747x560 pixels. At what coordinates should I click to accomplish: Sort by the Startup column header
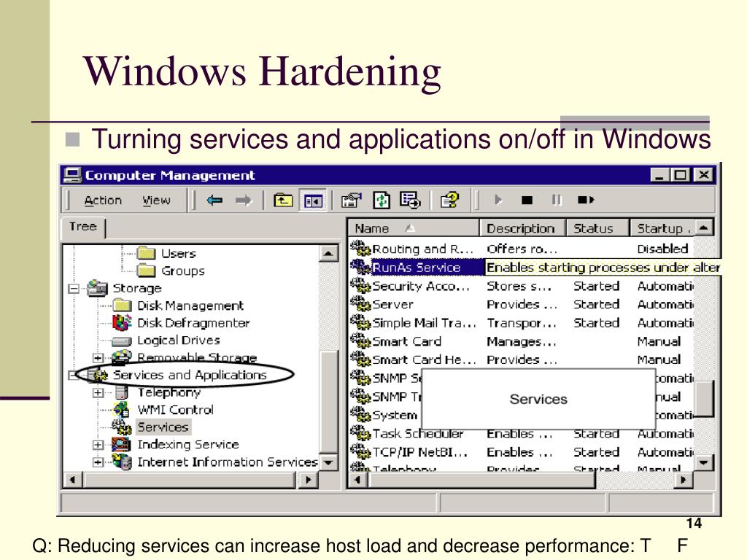click(662, 228)
